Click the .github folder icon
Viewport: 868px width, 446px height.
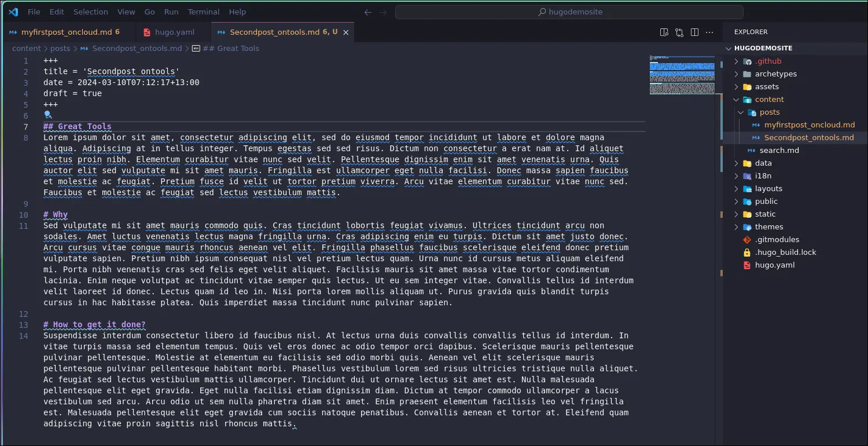click(747, 61)
